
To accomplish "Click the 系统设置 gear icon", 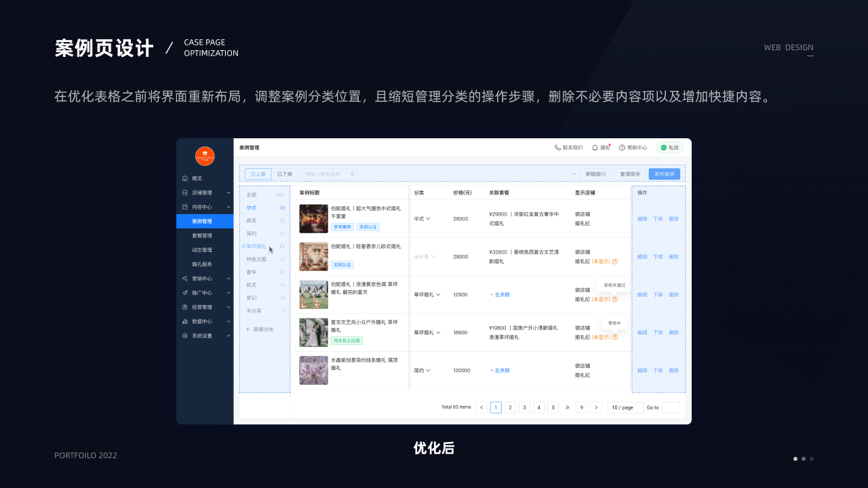I will pyautogui.click(x=185, y=335).
